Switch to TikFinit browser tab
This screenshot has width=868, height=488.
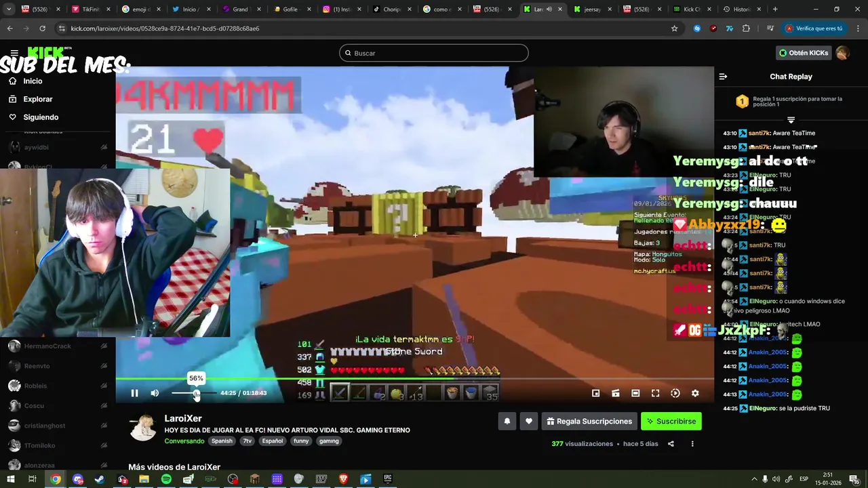point(90,9)
